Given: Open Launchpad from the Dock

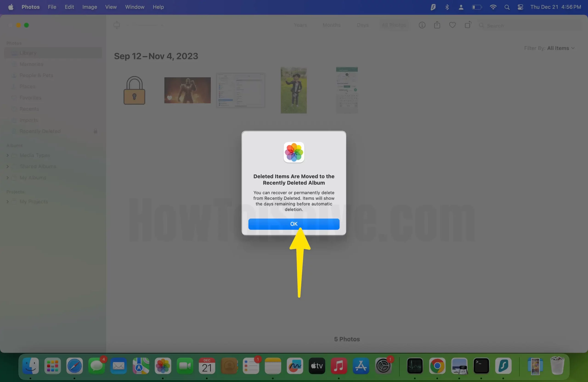Looking at the screenshot, I should (53, 366).
